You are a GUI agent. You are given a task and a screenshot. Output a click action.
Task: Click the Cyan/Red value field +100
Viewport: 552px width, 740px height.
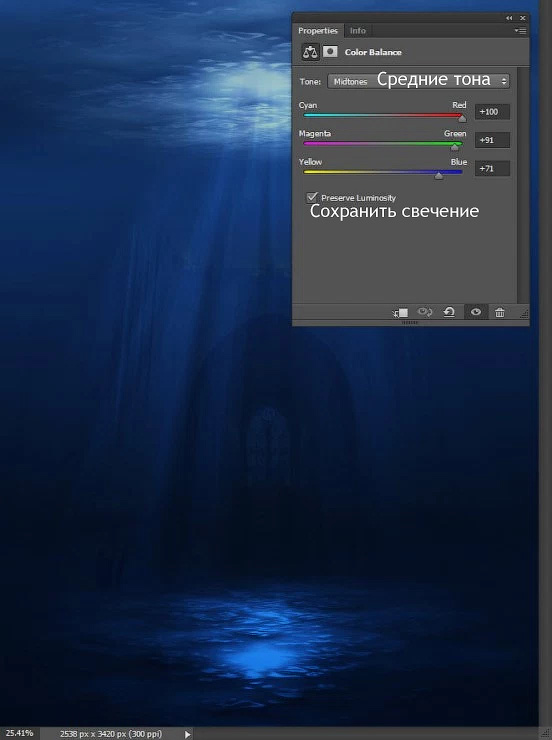(x=492, y=112)
